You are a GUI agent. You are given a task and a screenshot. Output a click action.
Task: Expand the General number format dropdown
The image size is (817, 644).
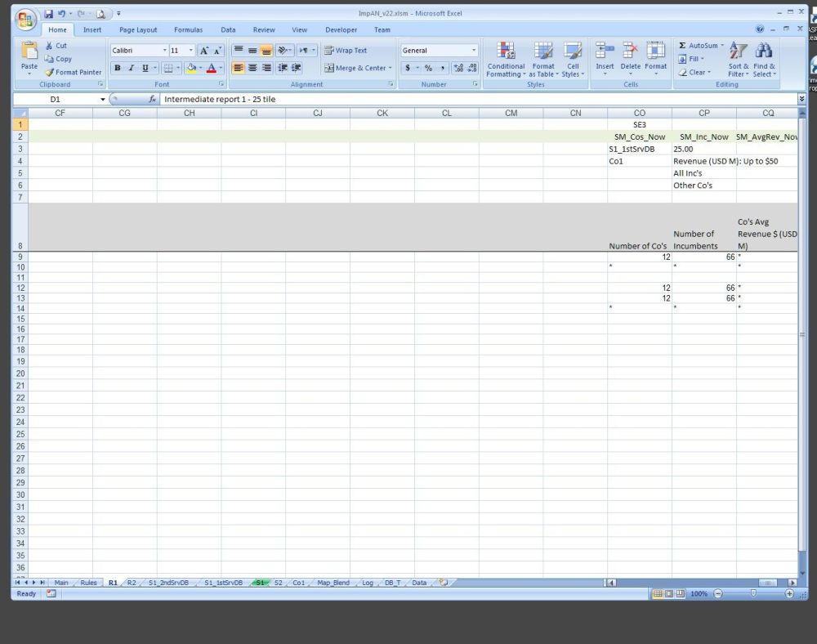point(473,51)
